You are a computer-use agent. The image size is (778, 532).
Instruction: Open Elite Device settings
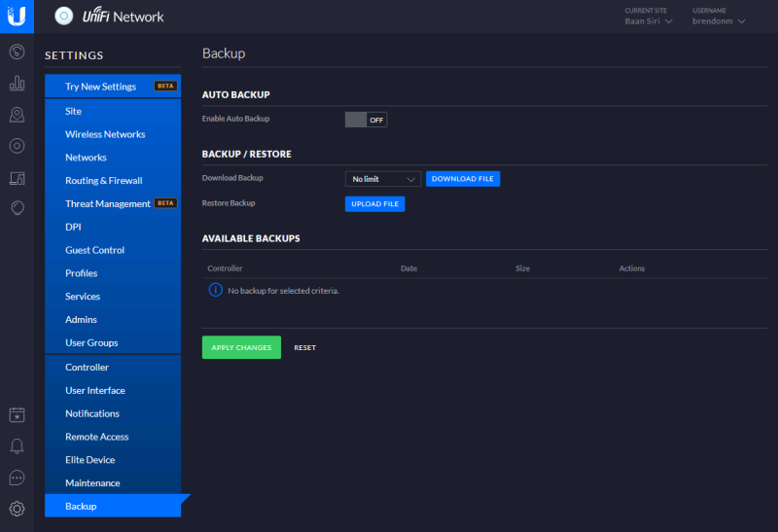point(113,460)
